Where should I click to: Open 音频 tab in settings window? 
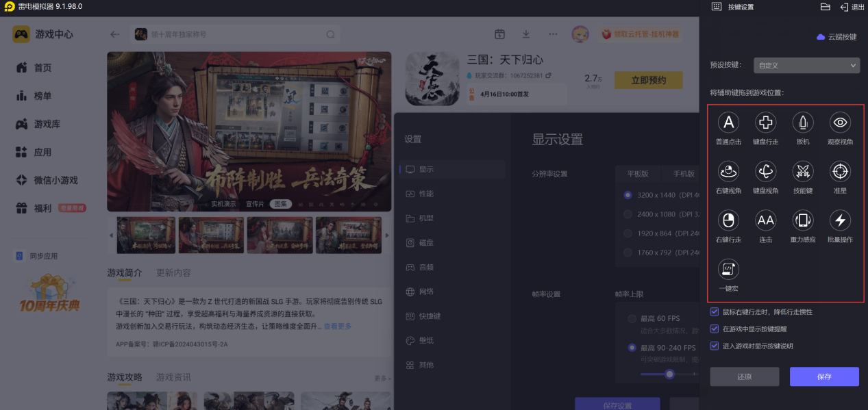click(452, 267)
